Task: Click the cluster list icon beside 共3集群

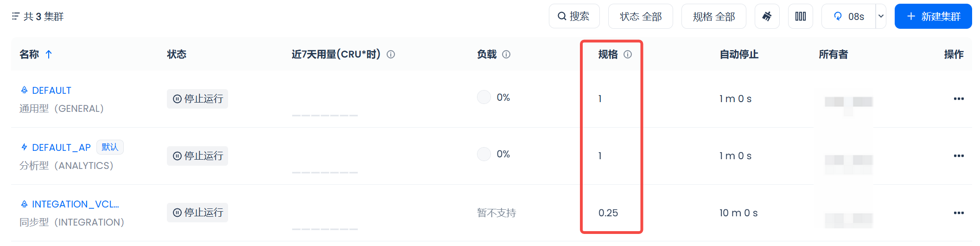Action: (16, 17)
